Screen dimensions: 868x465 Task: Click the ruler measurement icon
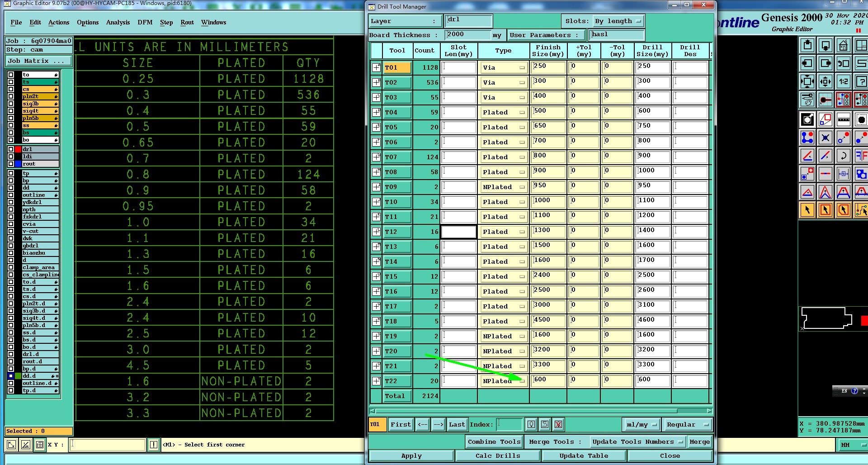click(844, 120)
